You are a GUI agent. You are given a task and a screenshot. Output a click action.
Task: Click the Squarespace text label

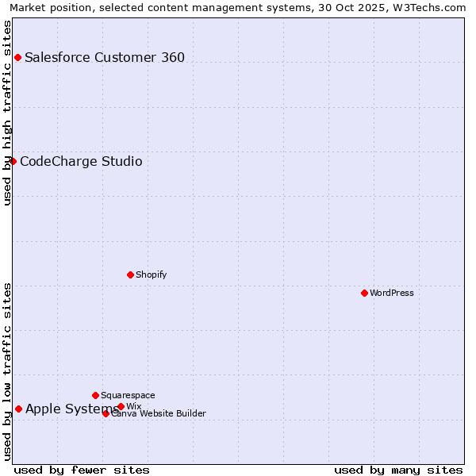tap(128, 395)
